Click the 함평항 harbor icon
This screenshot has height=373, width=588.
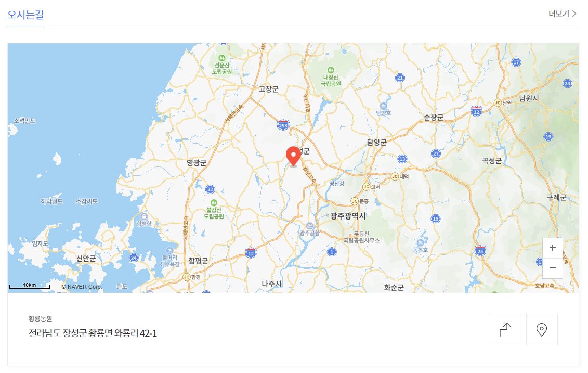[x=144, y=216]
